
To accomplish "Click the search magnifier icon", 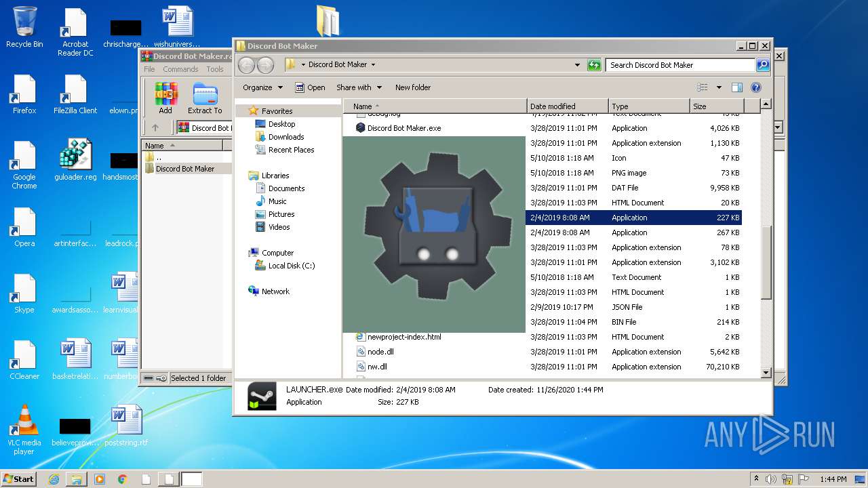I will tap(763, 65).
